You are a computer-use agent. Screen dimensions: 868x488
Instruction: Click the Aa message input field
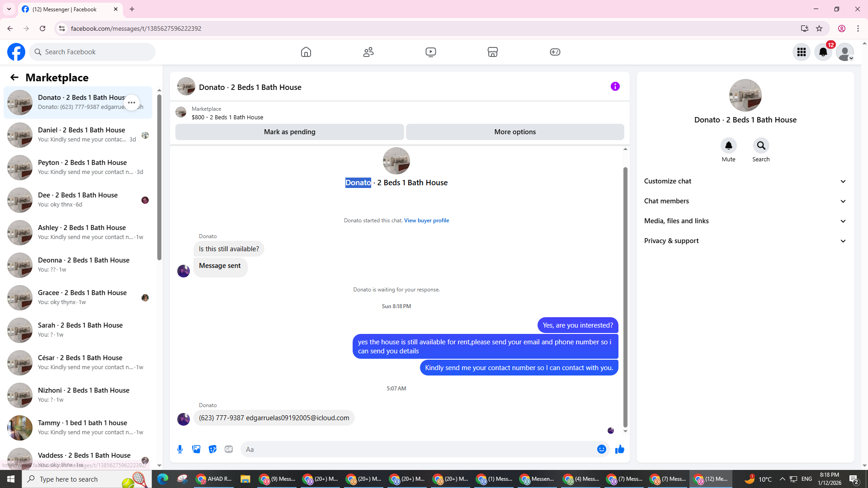click(416, 449)
